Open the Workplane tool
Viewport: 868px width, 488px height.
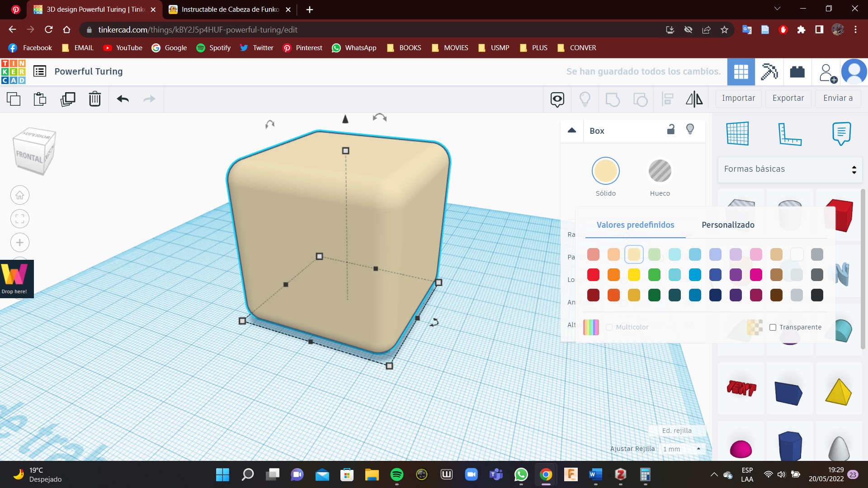737,134
